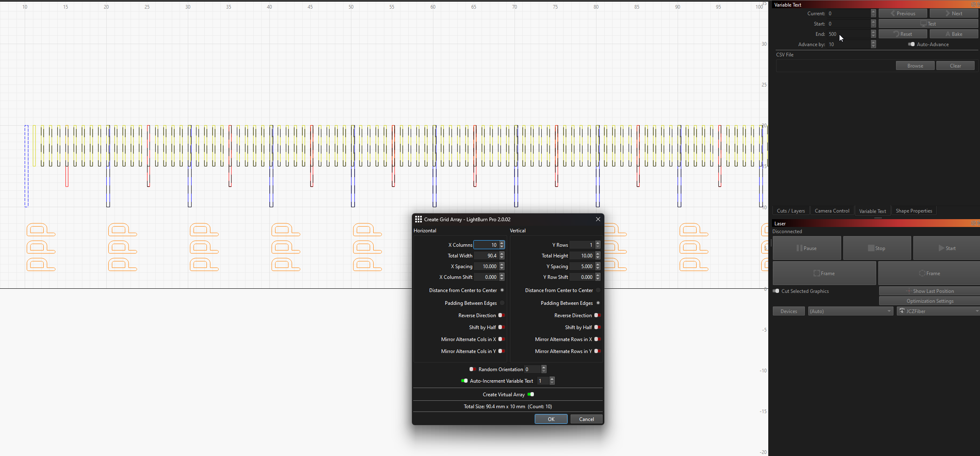Open the JCZFiber device dropdown
Image resolution: width=980 pixels, height=456 pixels.
click(938, 311)
